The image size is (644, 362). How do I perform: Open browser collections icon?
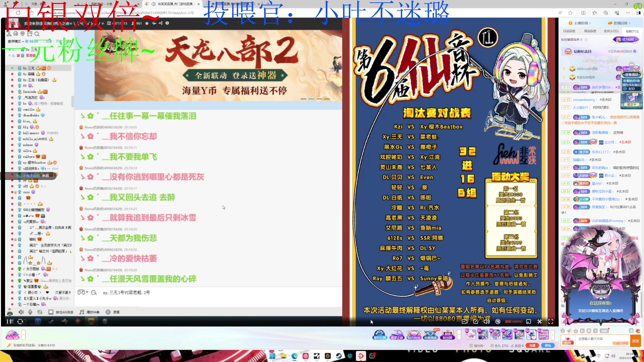pos(606,13)
